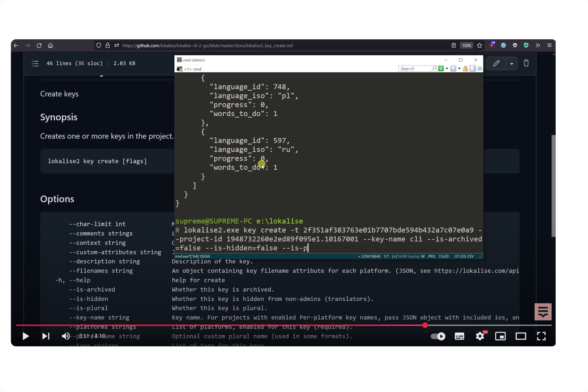Screen dimensions: 588x392
Task: Click the delete file trash icon
Action: [x=526, y=63]
